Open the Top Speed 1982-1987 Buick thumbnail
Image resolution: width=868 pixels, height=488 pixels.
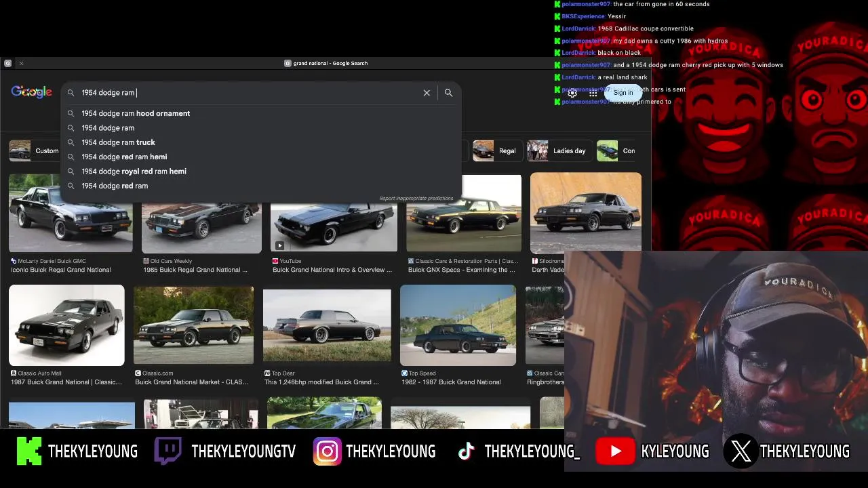pyautogui.click(x=458, y=325)
